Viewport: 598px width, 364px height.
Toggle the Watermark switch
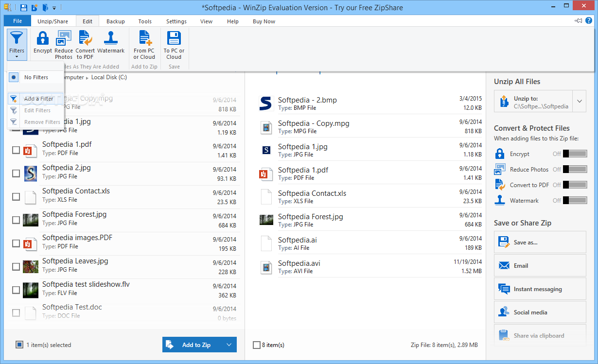[x=575, y=200]
